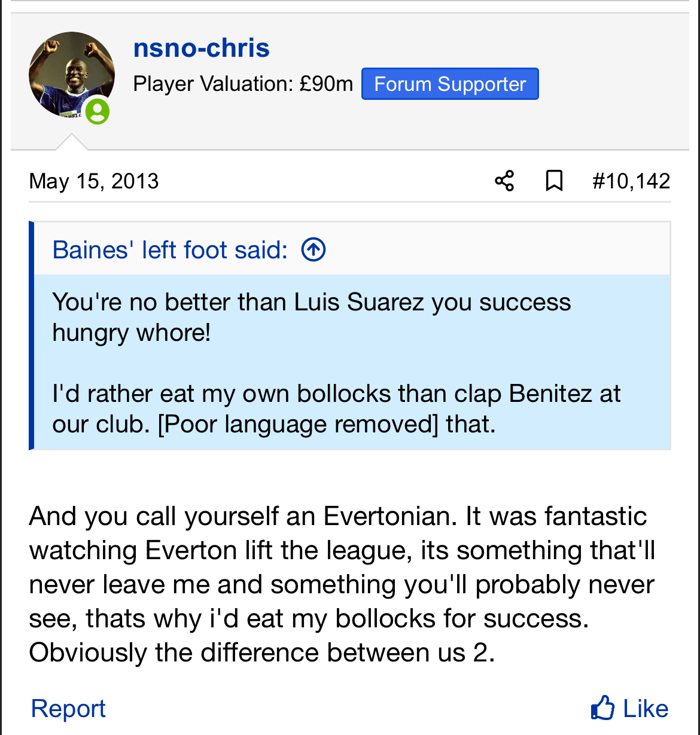The width and height of the screenshot is (700, 735).
Task: Open nsno-chris profile avatar
Action: 71,75
